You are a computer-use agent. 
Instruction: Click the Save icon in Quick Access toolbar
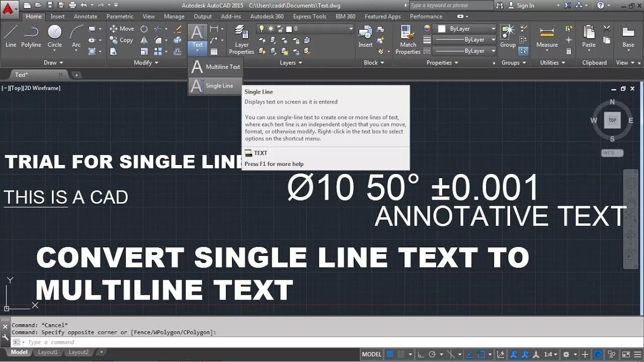(50, 5)
